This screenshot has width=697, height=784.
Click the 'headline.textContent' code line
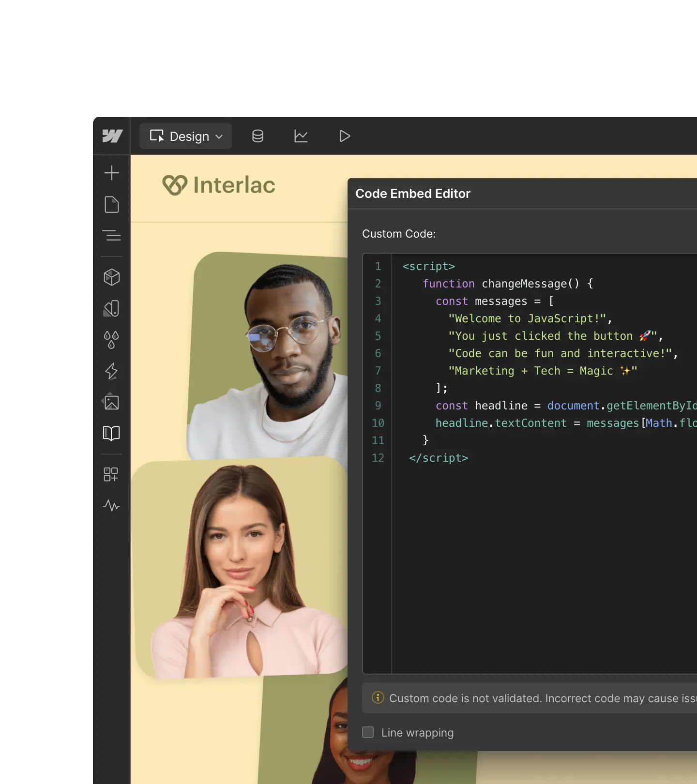click(x=566, y=423)
